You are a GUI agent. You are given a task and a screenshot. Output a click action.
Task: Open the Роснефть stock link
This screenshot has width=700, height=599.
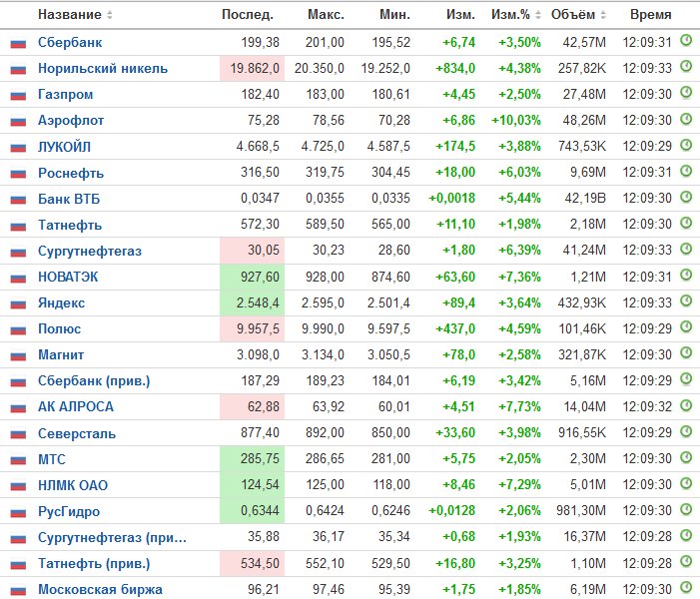coord(71,173)
